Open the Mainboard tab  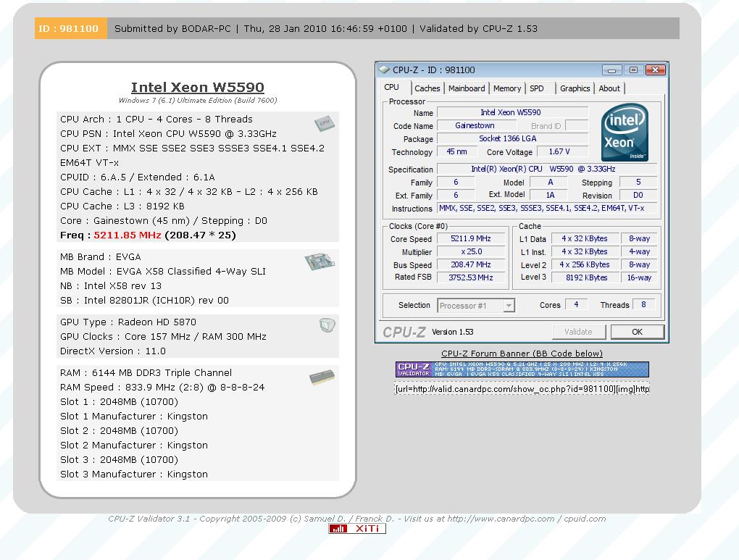click(467, 88)
